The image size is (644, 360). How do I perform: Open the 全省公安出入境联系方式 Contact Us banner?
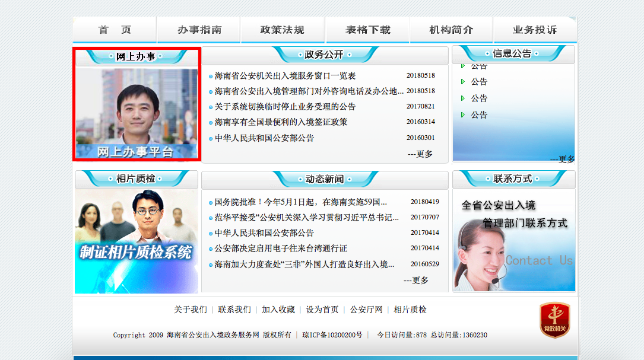coord(514,241)
